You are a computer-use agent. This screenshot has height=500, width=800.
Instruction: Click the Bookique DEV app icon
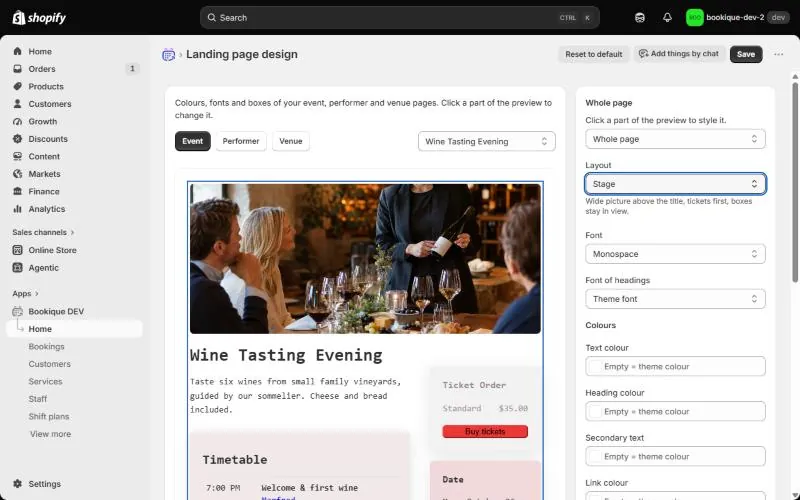17,311
